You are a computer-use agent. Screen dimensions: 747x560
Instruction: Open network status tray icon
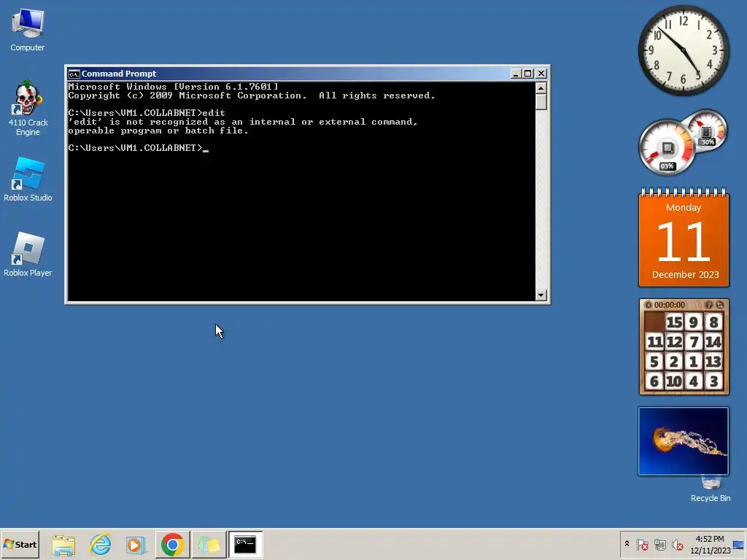tap(659, 545)
